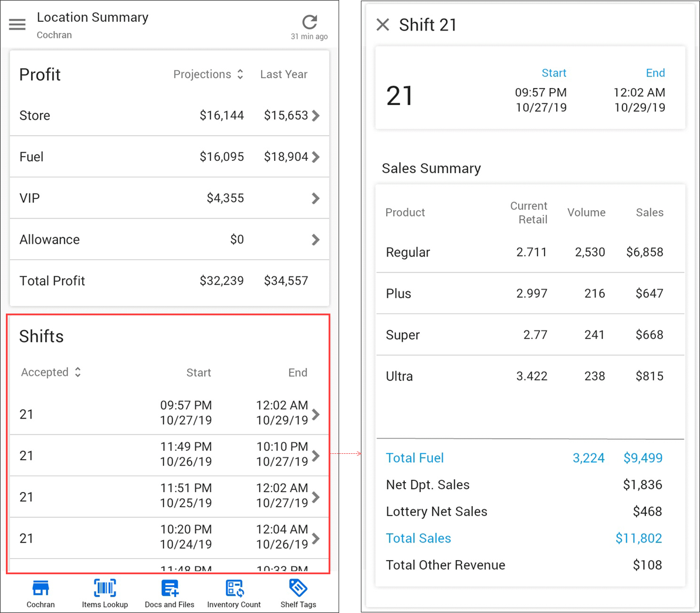The width and height of the screenshot is (700, 613).
Task: Click the Total Sales link
Action: [x=418, y=538]
